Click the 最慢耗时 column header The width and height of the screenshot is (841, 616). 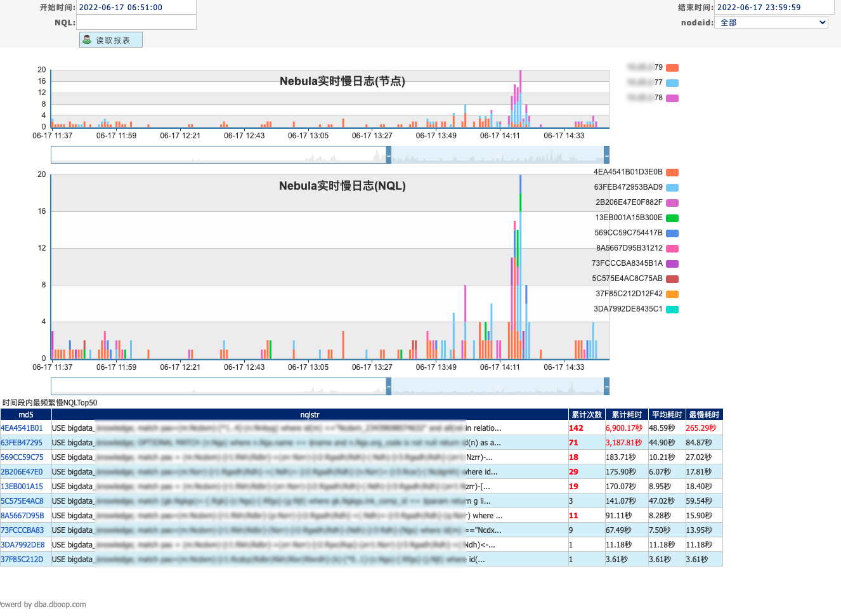coord(704,414)
